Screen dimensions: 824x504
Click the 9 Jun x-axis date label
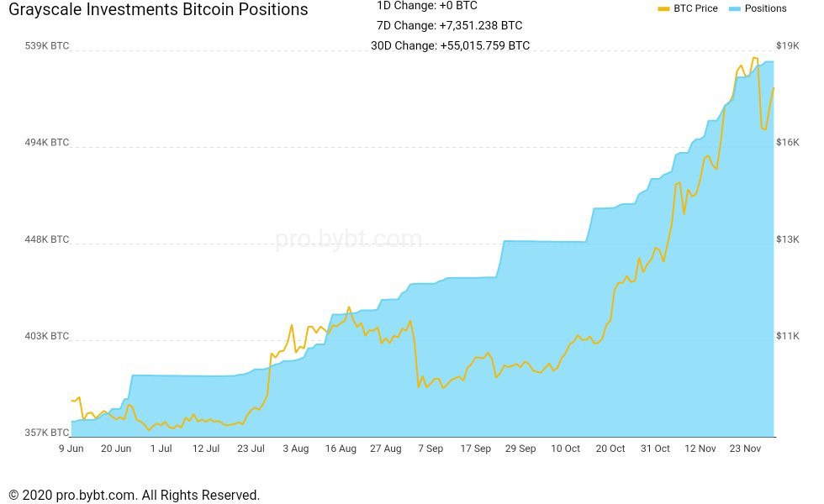pyautogui.click(x=71, y=449)
